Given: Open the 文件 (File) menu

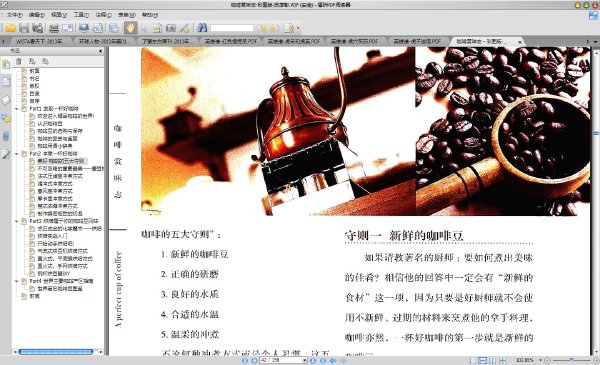Looking at the screenshot, I should coord(15,15).
